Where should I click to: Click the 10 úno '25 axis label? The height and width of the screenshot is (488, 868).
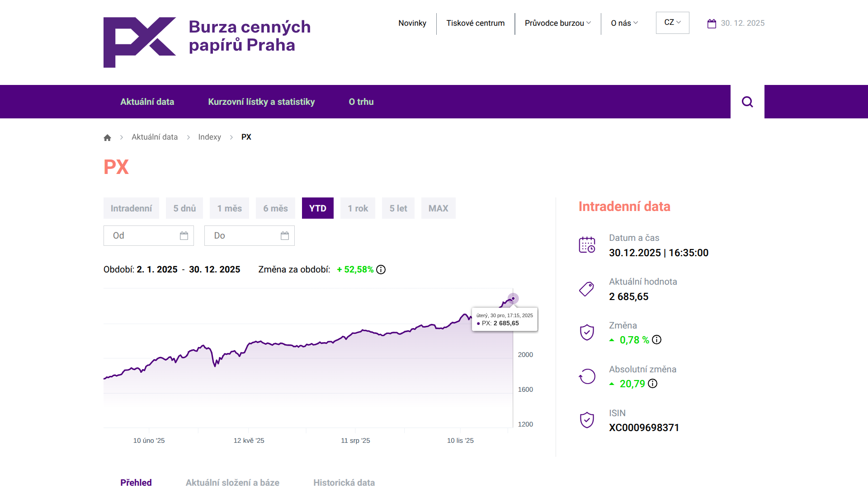click(x=149, y=441)
